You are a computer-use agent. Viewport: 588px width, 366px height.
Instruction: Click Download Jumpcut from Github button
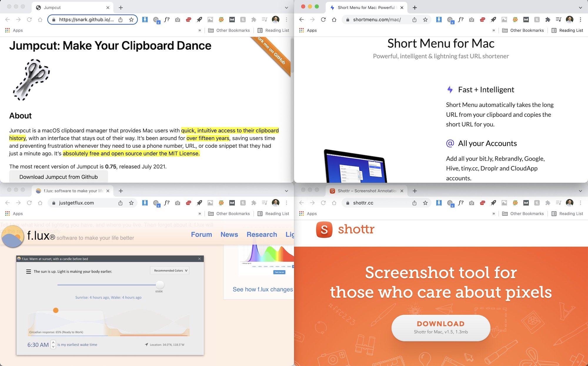coord(59,177)
